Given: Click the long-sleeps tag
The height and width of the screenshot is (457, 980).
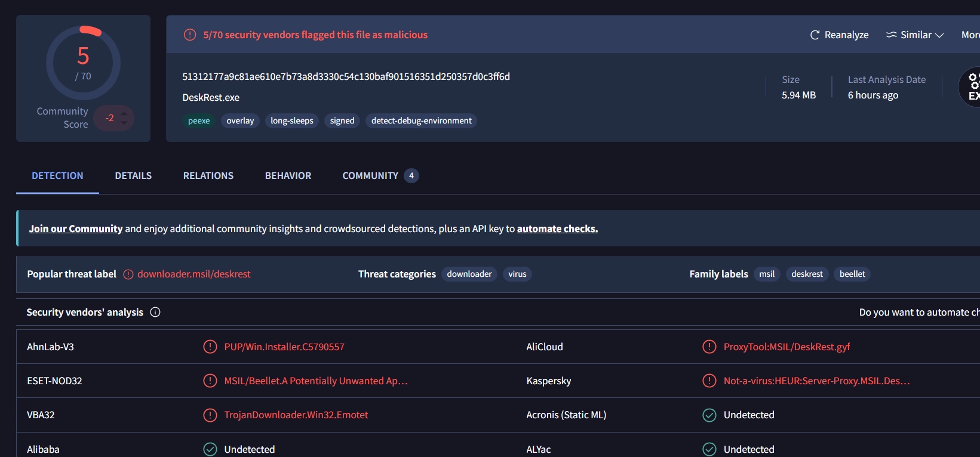Looking at the screenshot, I should 292,121.
